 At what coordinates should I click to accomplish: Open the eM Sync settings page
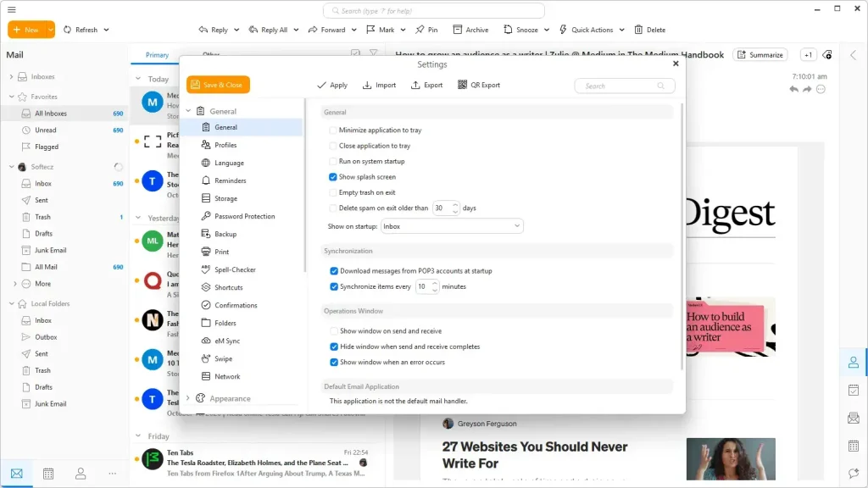pyautogui.click(x=227, y=341)
